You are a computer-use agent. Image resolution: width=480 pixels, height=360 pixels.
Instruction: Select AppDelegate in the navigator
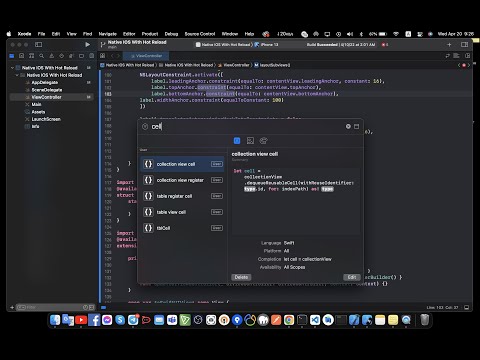coord(44,82)
